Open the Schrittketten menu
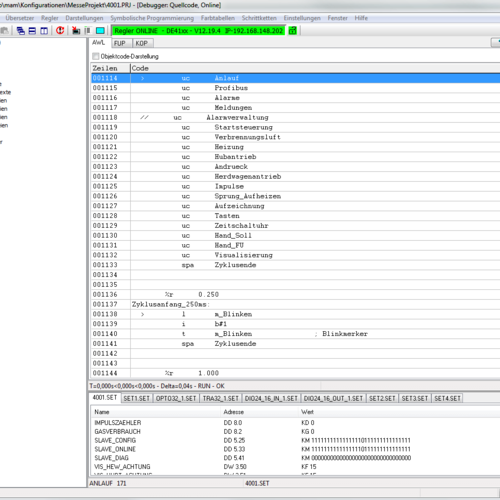The image size is (500, 500). click(259, 18)
